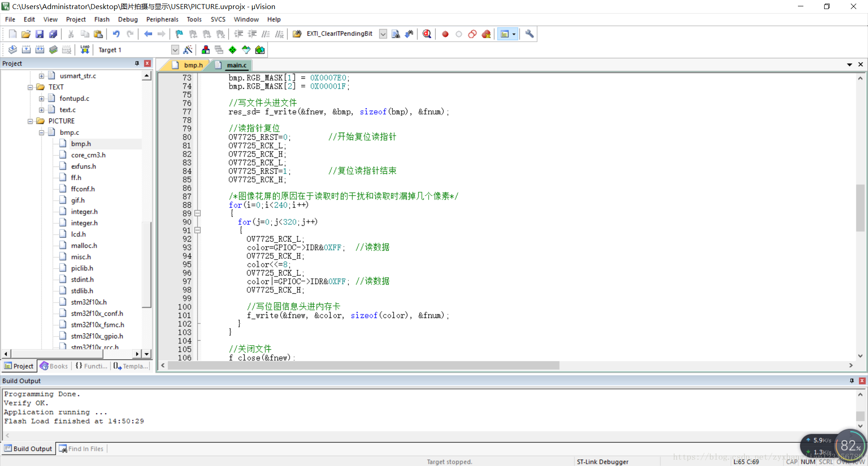The image size is (868, 466).
Task: Download code to flash with the LOAD icon
Action: pyautogui.click(x=85, y=50)
